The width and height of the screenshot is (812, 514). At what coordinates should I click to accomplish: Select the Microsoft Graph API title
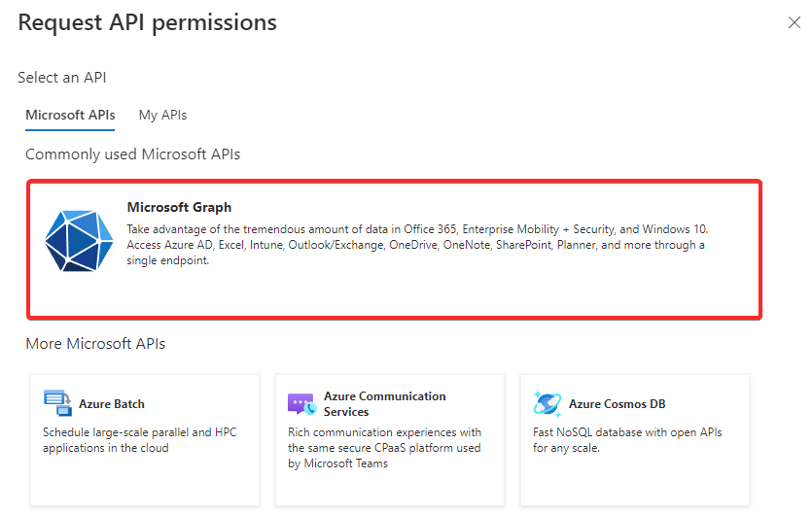click(179, 207)
